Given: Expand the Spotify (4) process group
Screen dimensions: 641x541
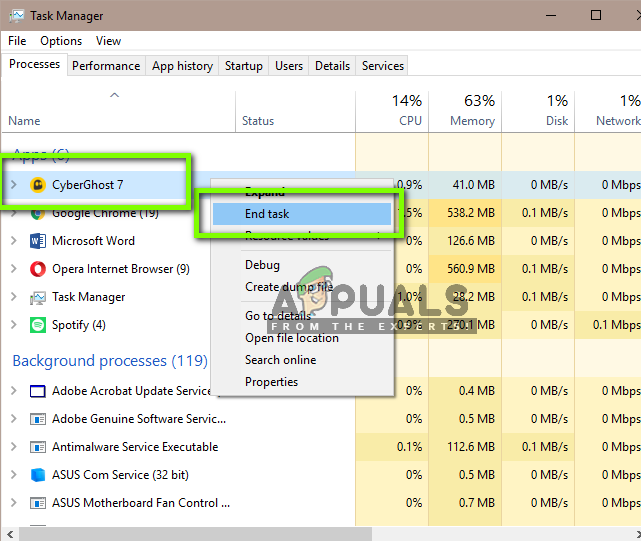Looking at the screenshot, I should pos(13,325).
